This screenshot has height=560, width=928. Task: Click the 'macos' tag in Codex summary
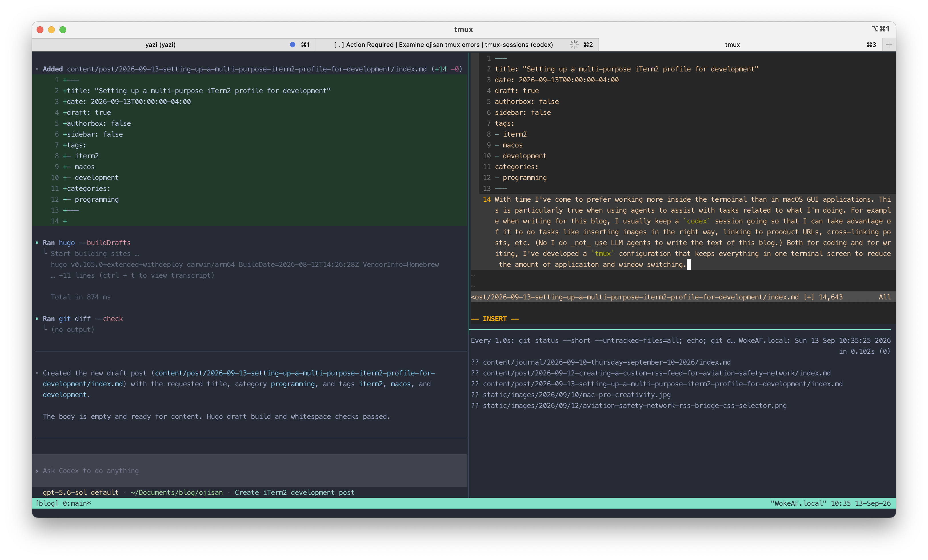point(400,384)
